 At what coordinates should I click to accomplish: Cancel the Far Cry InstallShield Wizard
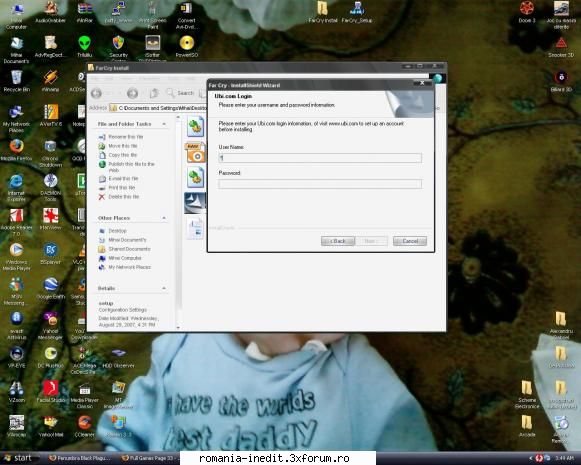(x=410, y=241)
